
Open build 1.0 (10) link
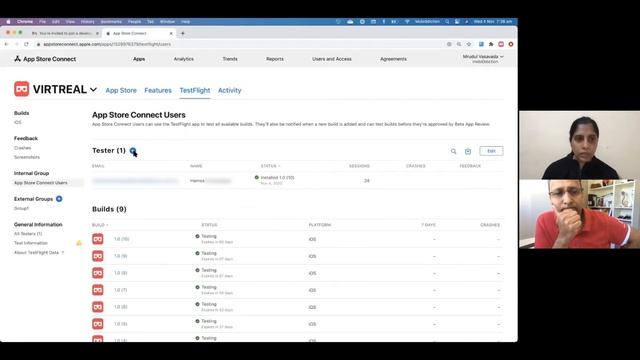(121, 239)
